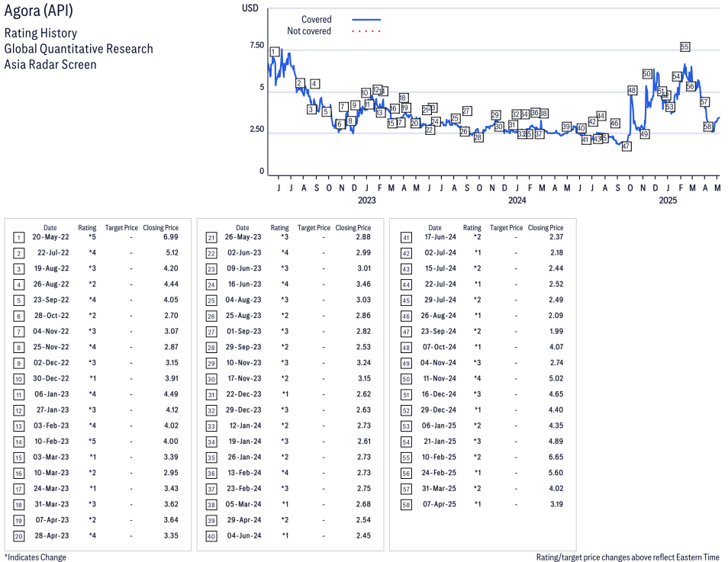Click the closing price 5.02
The width and height of the screenshot is (728, 562).
[556, 379]
